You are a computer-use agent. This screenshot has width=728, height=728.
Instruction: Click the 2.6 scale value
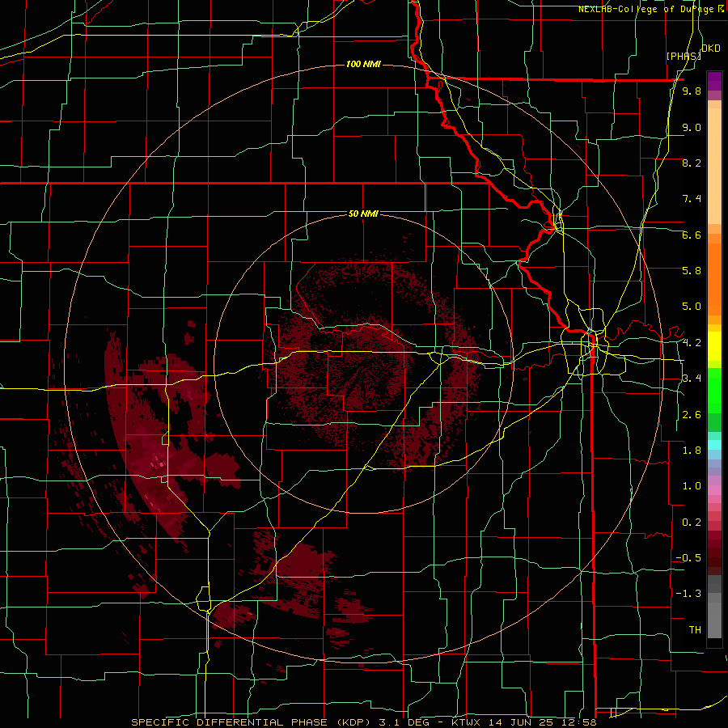point(692,415)
